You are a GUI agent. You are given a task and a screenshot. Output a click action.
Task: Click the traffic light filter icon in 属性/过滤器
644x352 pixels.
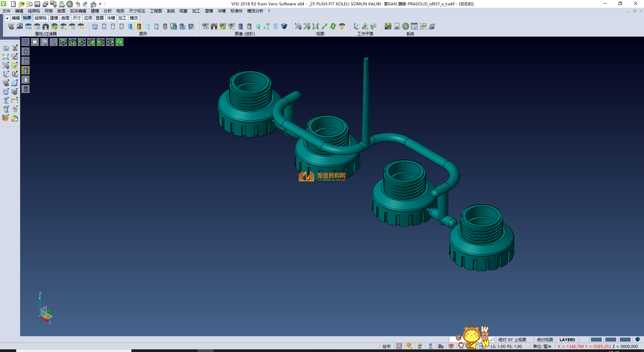point(46,26)
